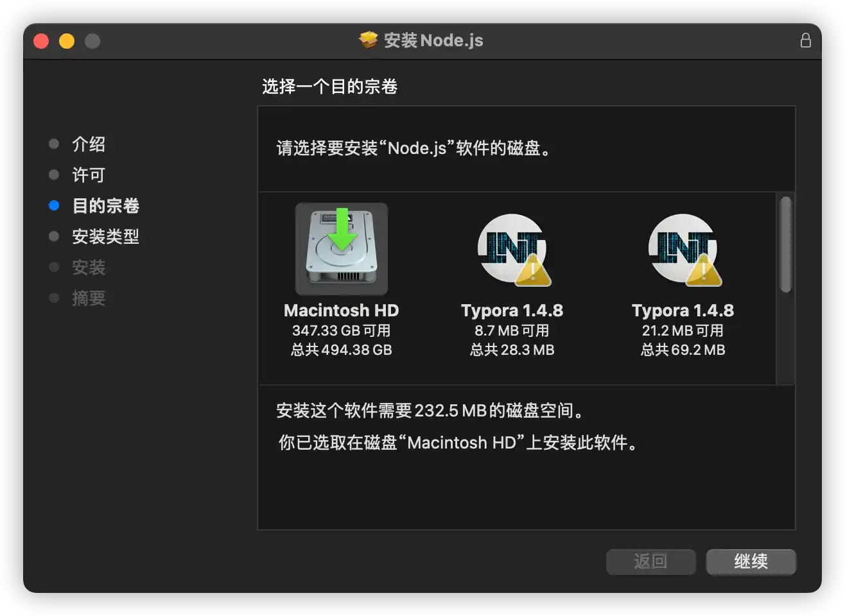Click the package icon beside the 安装 Node.js title

click(368, 40)
